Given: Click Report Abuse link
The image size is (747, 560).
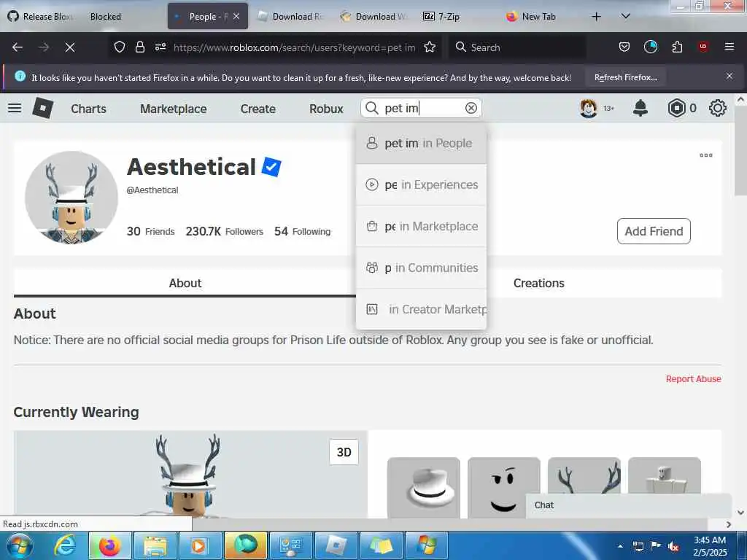Looking at the screenshot, I should point(693,378).
